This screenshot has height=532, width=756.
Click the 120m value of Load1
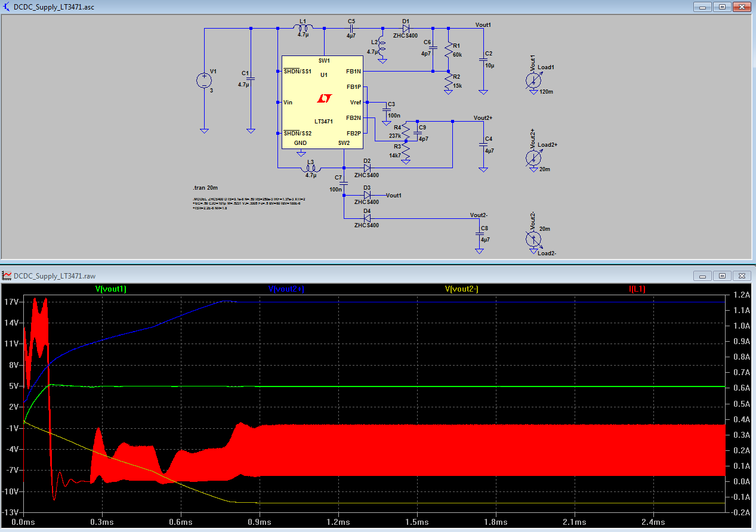[x=546, y=92]
